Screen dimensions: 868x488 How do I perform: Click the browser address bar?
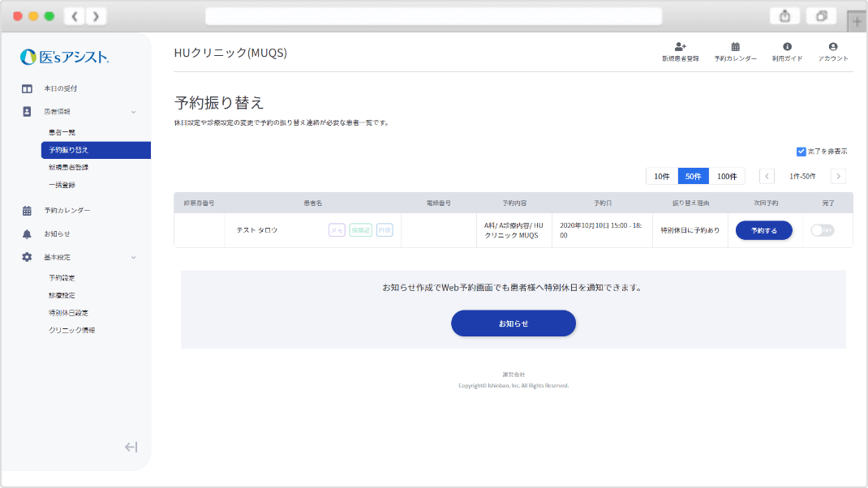coord(433,16)
